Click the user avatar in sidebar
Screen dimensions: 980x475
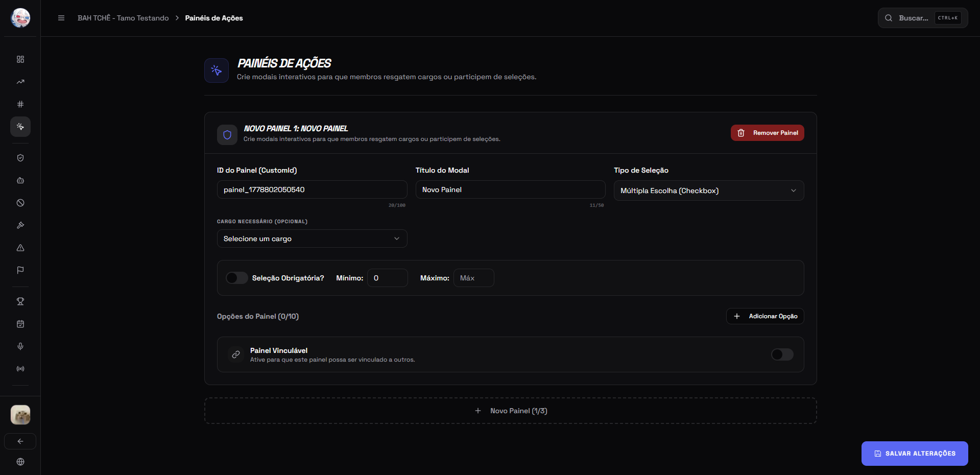[20, 415]
